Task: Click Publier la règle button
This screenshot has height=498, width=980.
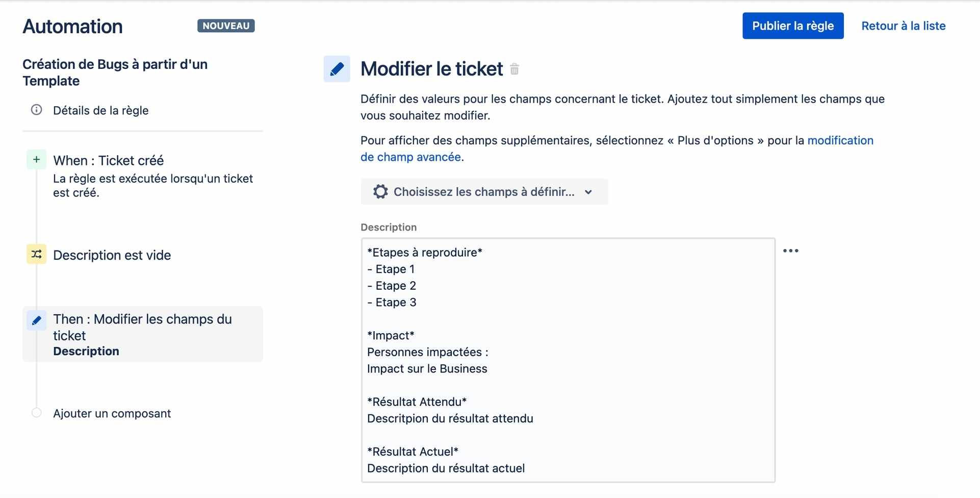Action: coord(792,26)
